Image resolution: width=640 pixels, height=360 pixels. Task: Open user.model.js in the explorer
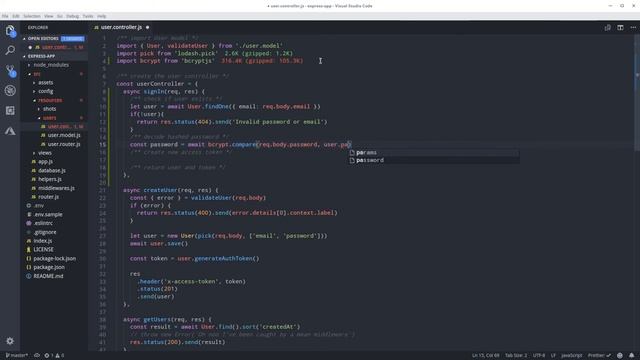coord(64,136)
